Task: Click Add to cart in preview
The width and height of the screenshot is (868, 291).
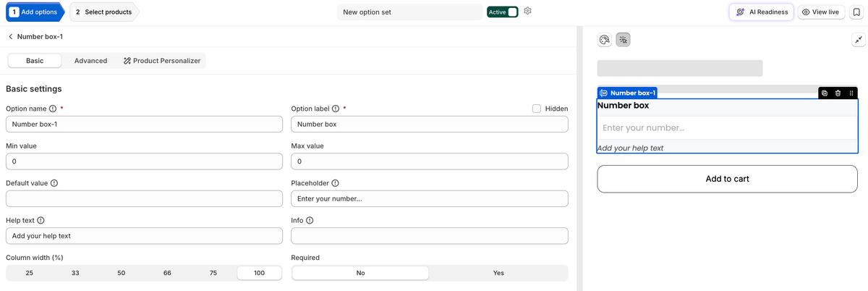Action: click(727, 179)
